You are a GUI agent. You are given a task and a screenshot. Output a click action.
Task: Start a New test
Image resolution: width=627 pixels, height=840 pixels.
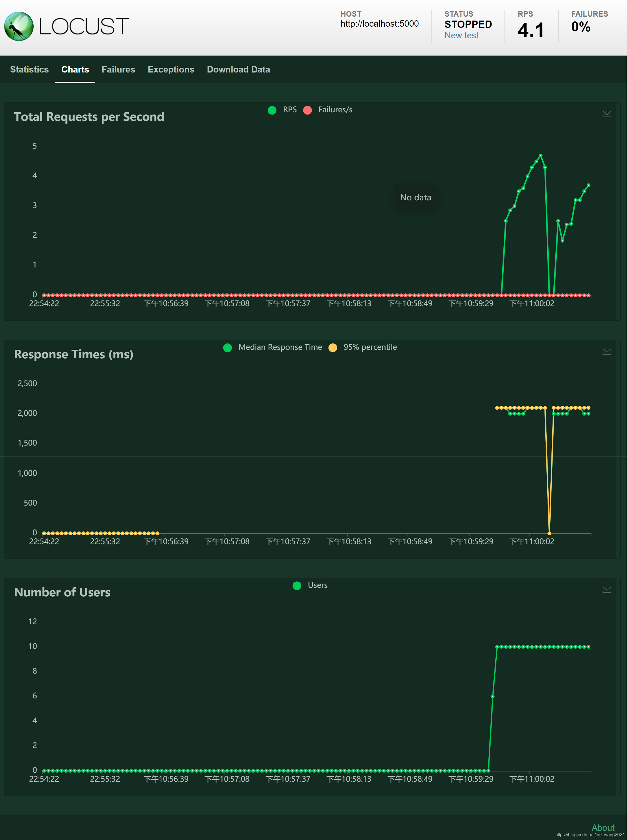(x=461, y=35)
